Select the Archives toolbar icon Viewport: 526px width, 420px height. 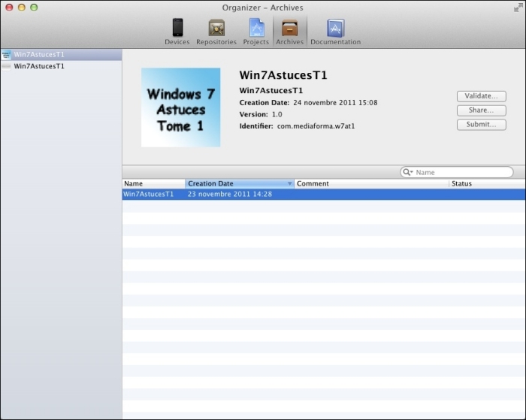tap(289, 29)
